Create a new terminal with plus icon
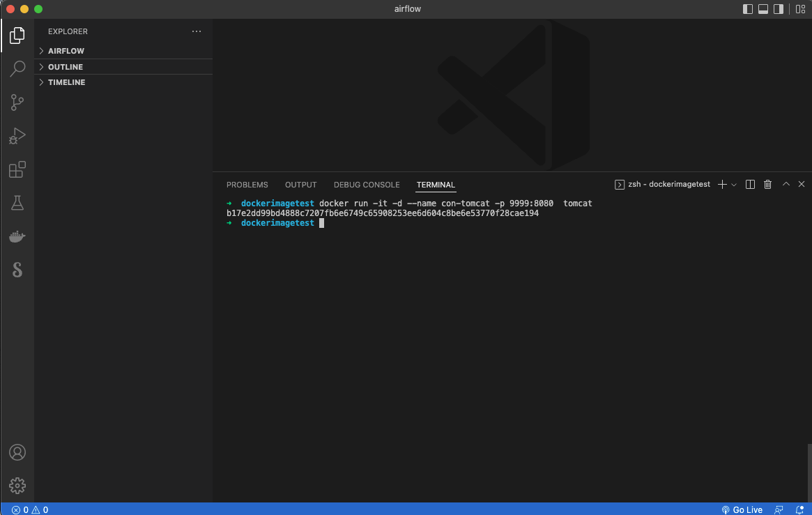 click(x=722, y=184)
